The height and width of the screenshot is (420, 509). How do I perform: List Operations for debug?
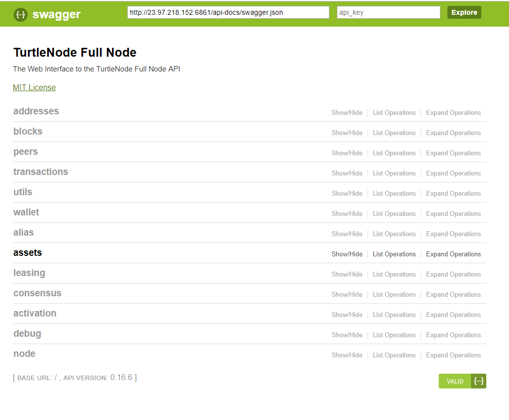point(394,335)
